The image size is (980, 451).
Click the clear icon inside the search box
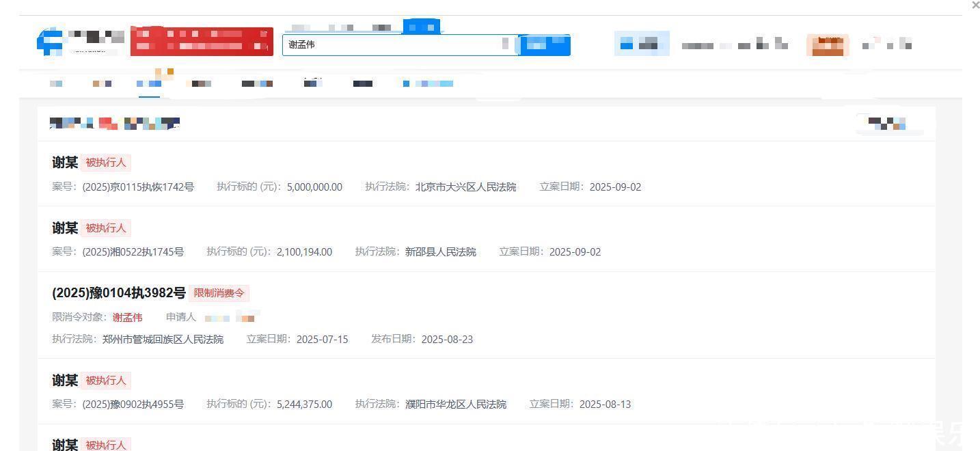[x=506, y=44]
